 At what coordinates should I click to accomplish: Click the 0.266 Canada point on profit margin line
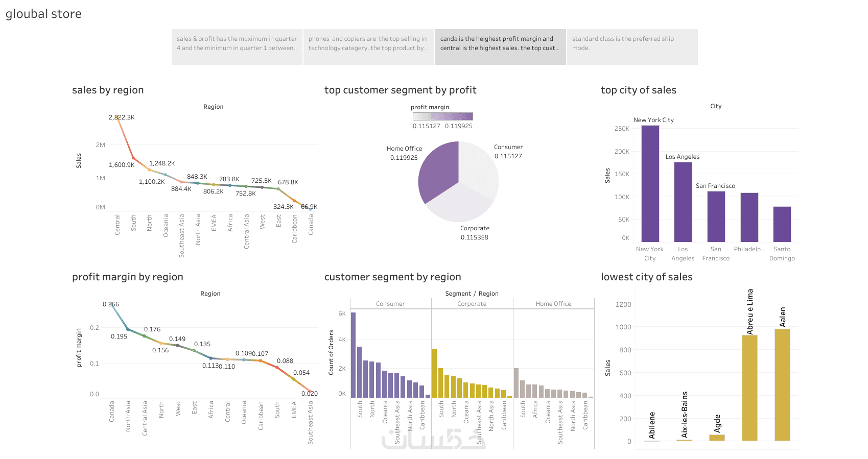(x=112, y=304)
